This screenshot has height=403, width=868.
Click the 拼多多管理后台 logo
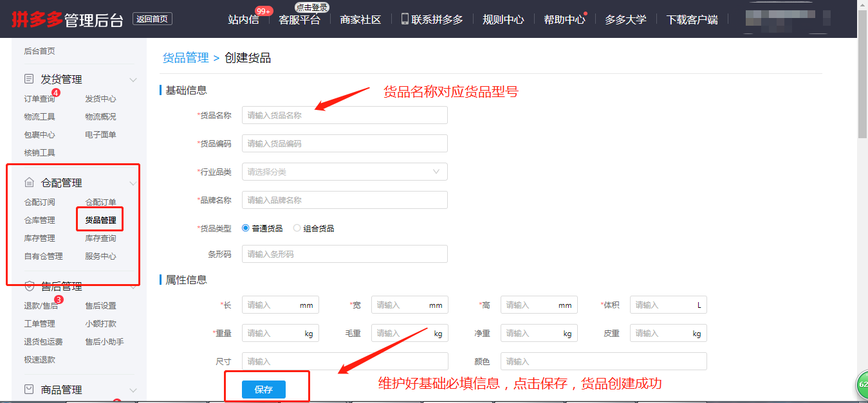(67, 19)
